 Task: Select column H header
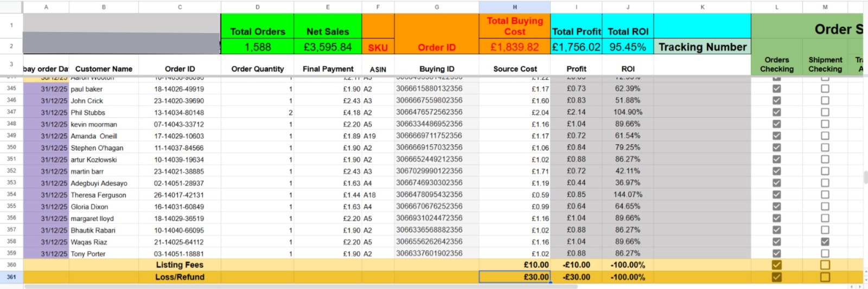(514, 7)
